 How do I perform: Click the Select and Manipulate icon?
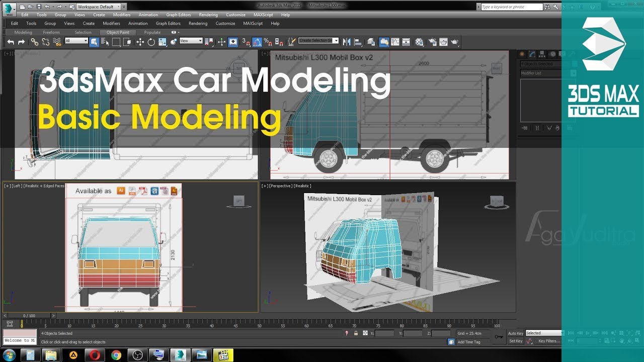pos(221,42)
